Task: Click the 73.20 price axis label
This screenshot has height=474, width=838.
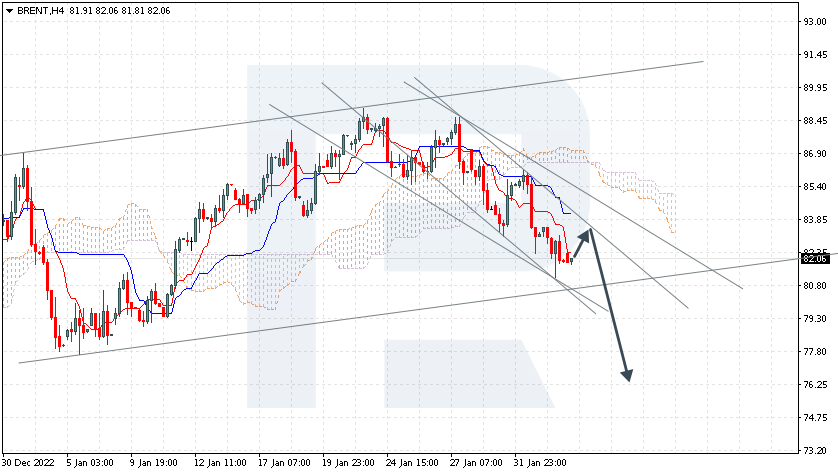Action: 814,450
